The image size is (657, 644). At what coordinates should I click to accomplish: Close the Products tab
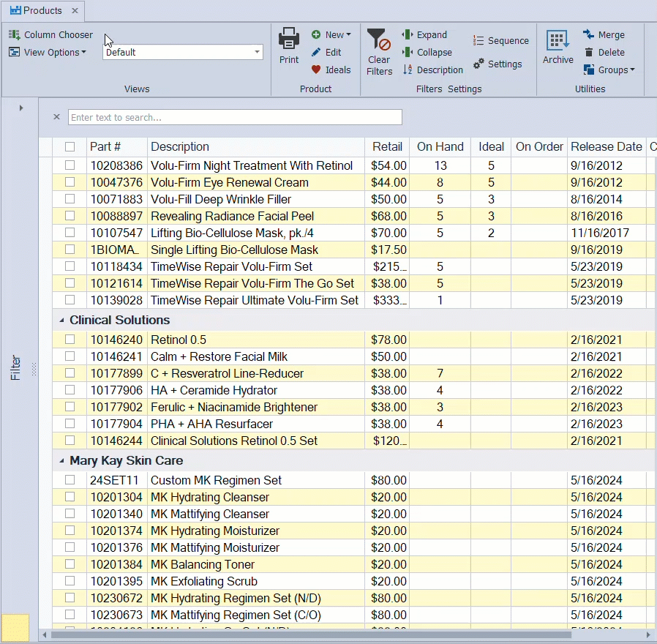point(75,10)
